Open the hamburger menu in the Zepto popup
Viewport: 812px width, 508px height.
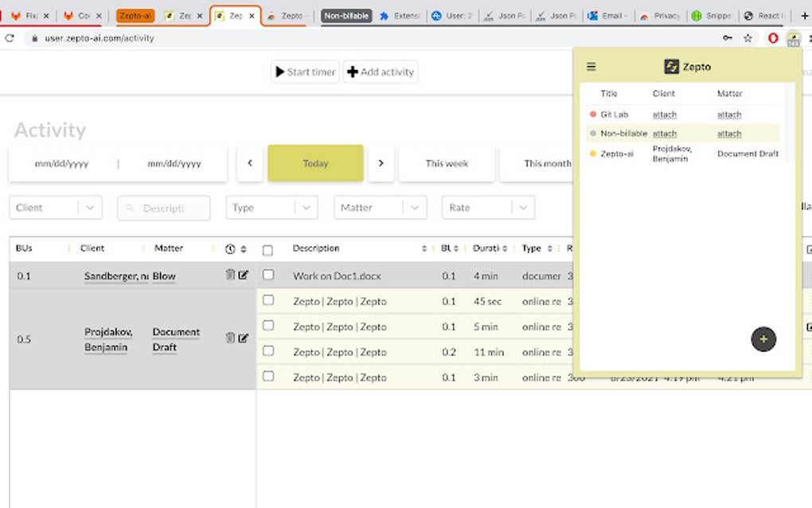(591, 66)
